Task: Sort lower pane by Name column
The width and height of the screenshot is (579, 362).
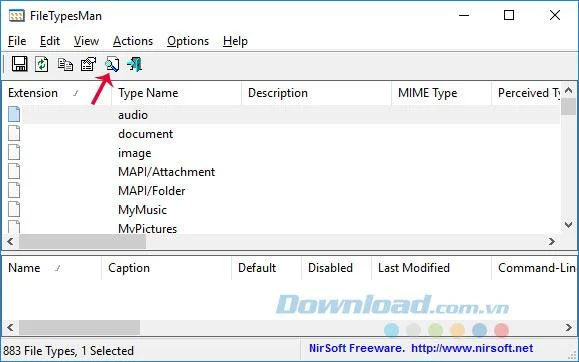Action: click(x=52, y=268)
